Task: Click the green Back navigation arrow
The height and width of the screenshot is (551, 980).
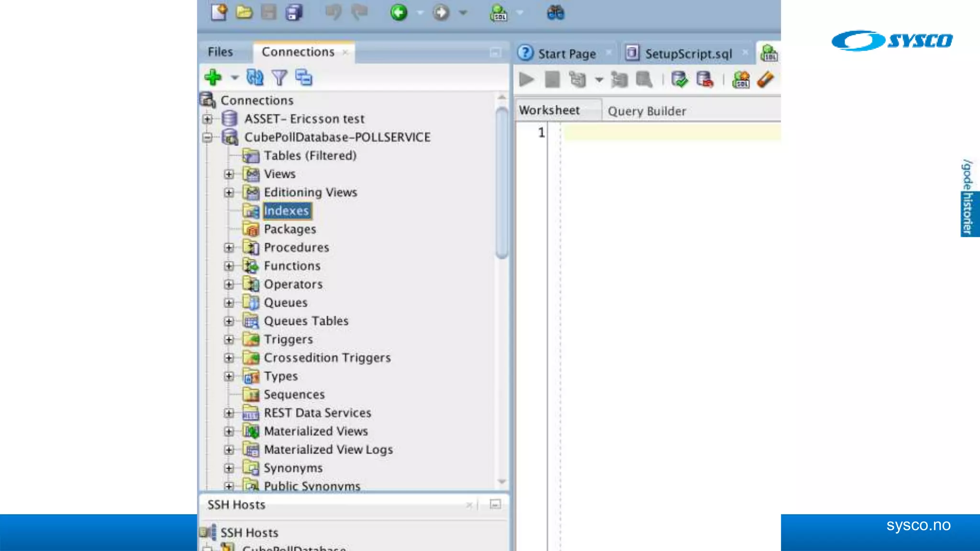Action: point(399,12)
